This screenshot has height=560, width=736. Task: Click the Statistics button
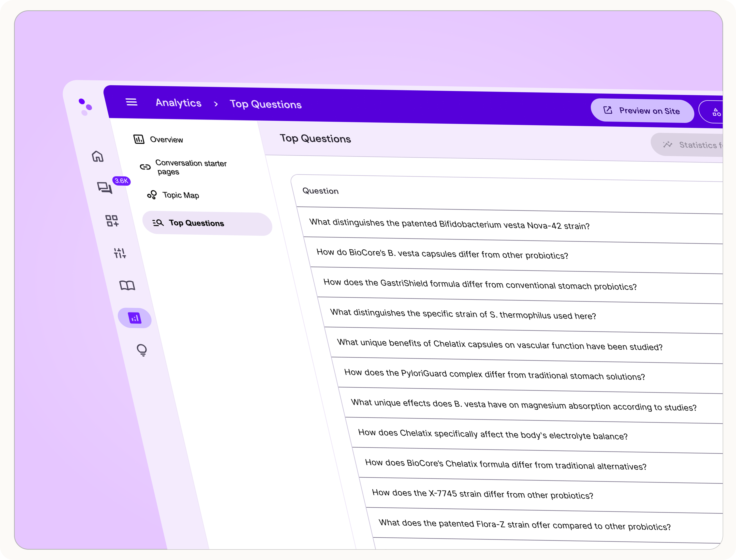(693, 145)
